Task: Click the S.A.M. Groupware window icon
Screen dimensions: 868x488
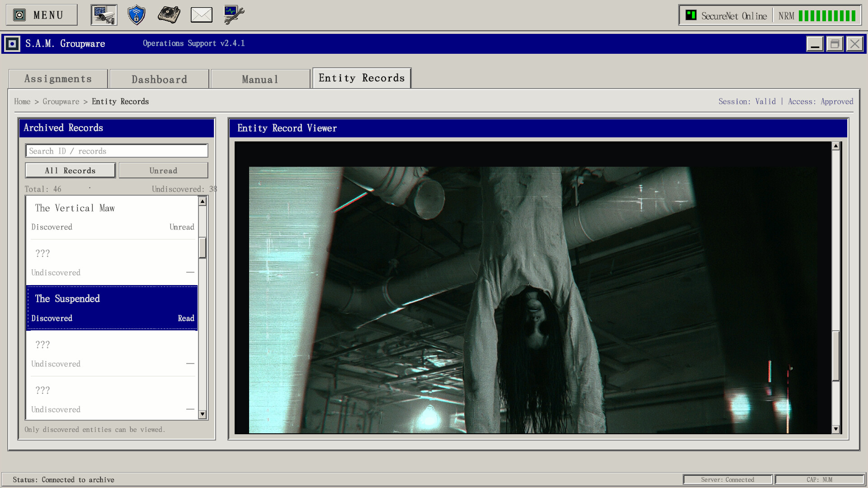Action: (12, 44)
